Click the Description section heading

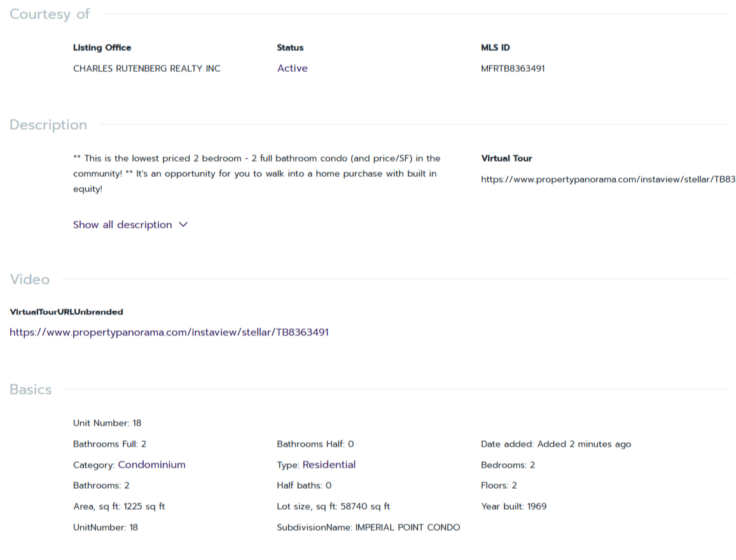[x=48, y=125]
